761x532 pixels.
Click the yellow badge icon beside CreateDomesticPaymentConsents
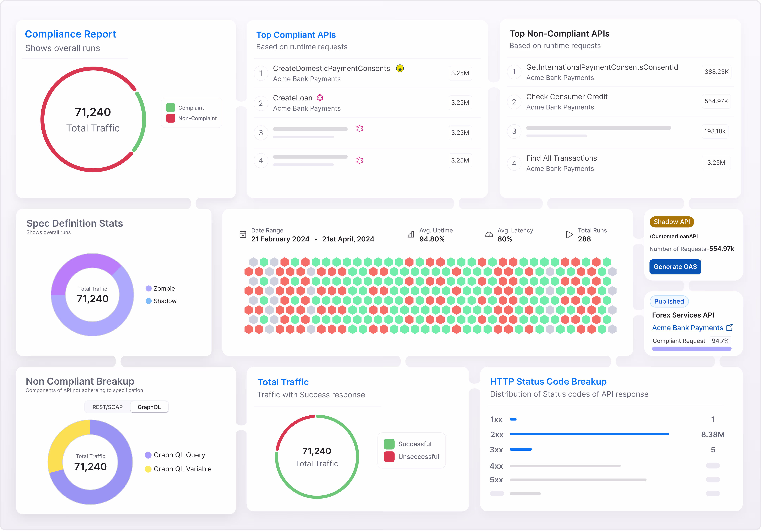[x=400, y=68]
